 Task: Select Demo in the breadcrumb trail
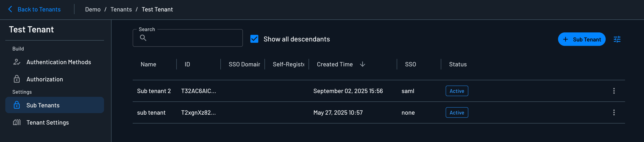[93, 9]
